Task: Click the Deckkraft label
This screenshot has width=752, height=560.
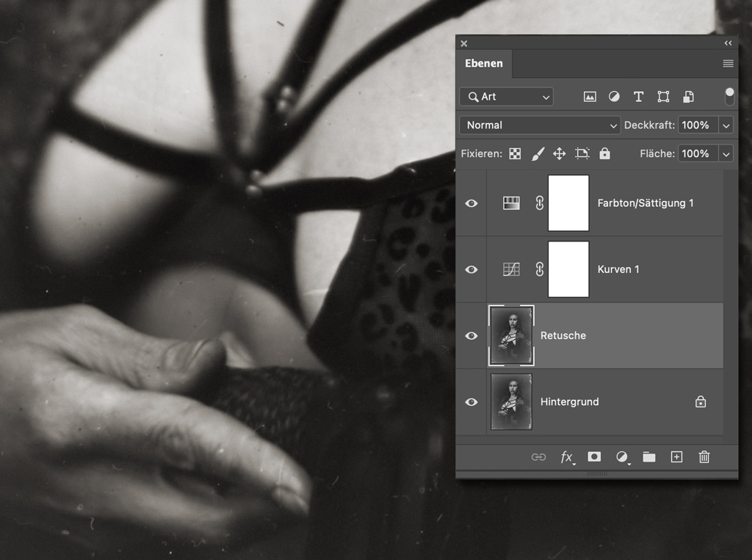Action: tap(649, 125)
